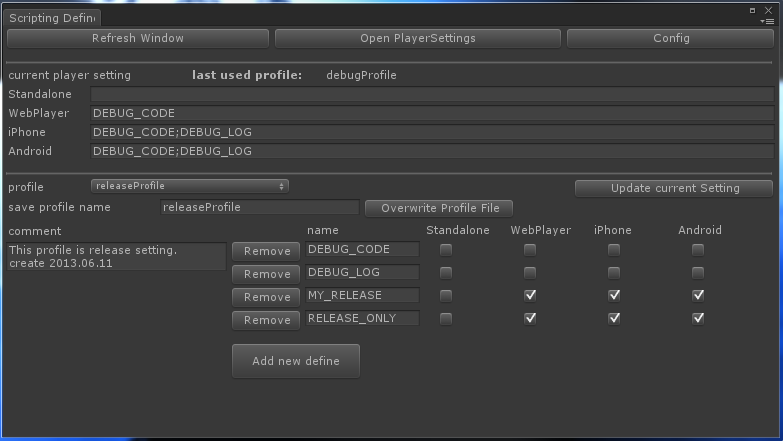Click the 'save profile name' label
Viewport: 783px width, 441px height.
point(59,207)
